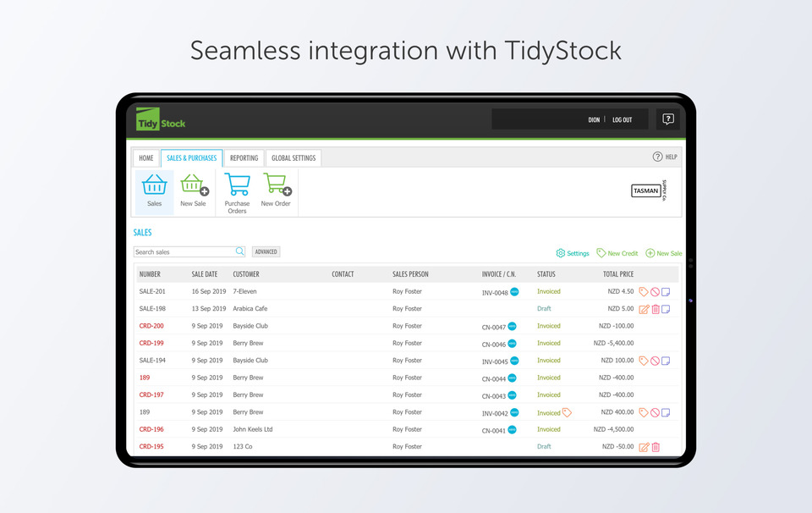Open sale number SALE-201

[x=152, y=291]
